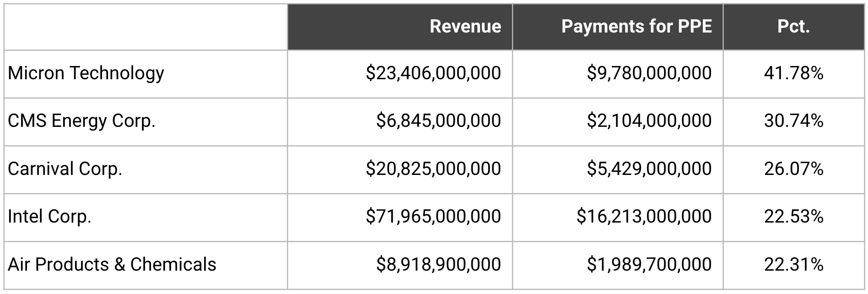Click the 26.07% percentage cell
Image resolution: width=868 pixels, height=294 pixels.
pyautogui.click(x=793, y=169)
